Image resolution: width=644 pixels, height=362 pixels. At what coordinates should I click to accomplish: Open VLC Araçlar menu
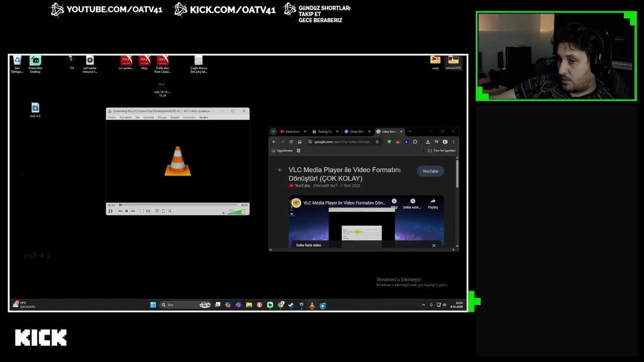tap(175, 117)
